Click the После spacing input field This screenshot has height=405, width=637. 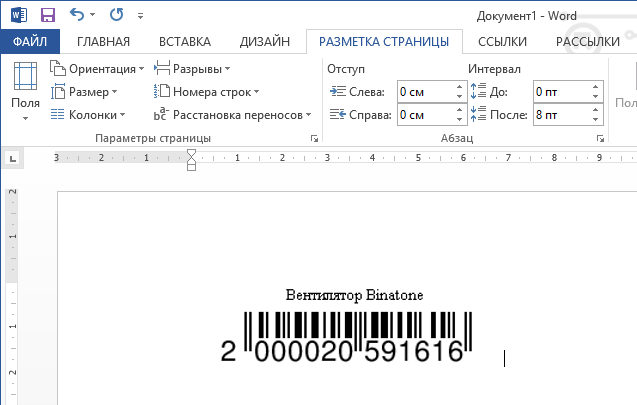coord(561,115)
